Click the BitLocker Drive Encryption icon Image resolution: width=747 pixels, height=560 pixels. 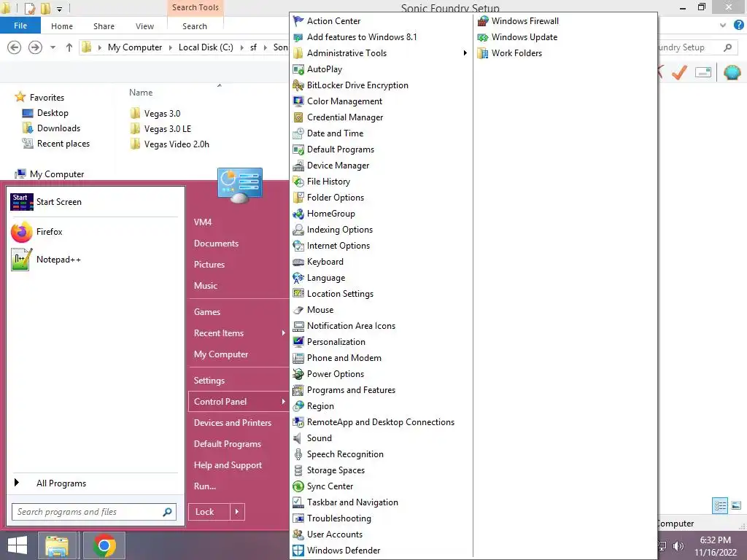pos(298,85)
